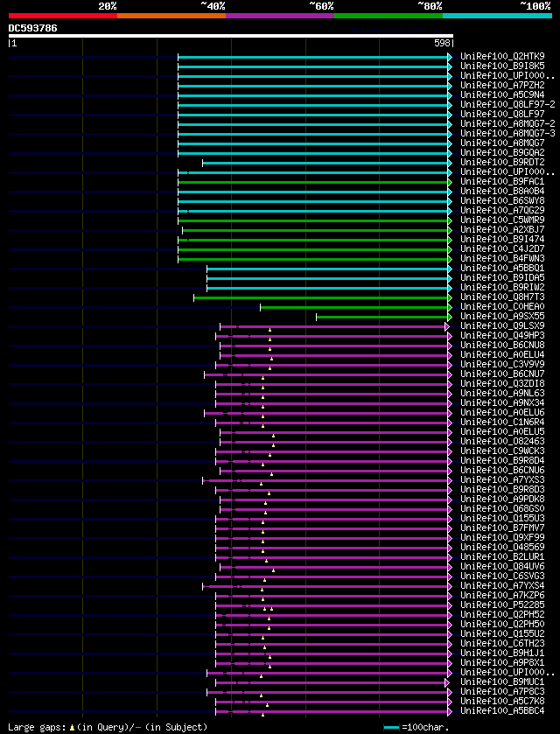Open hit UniRef100_A5BBQ1
Image resolution: width=560 pixels, height=734 pixels.
tap(502, 269)
